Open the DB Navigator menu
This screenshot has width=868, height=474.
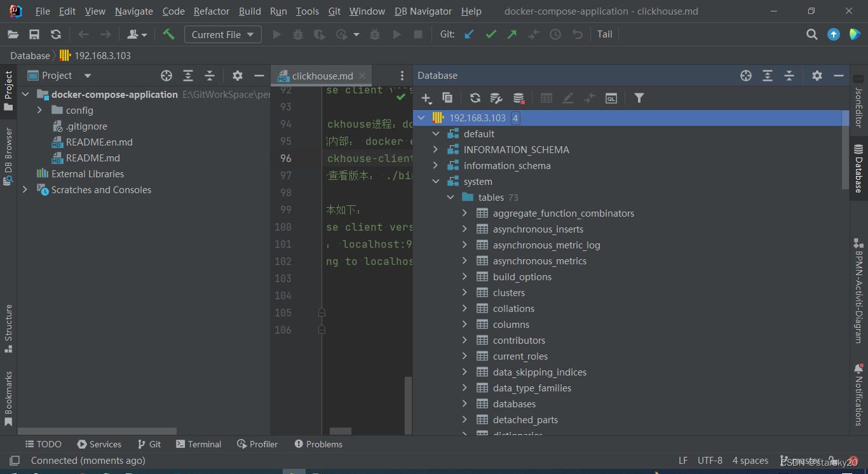click(x=423, y=11)
